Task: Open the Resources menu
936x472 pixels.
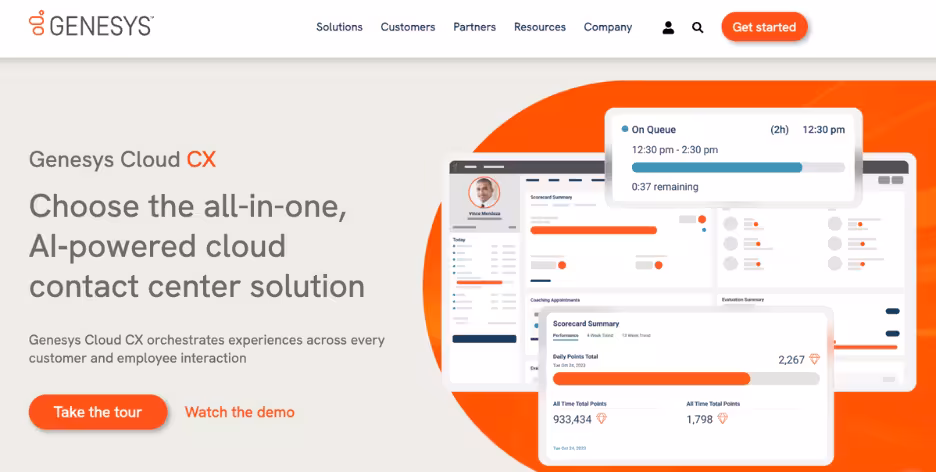Action: [540, 27]
